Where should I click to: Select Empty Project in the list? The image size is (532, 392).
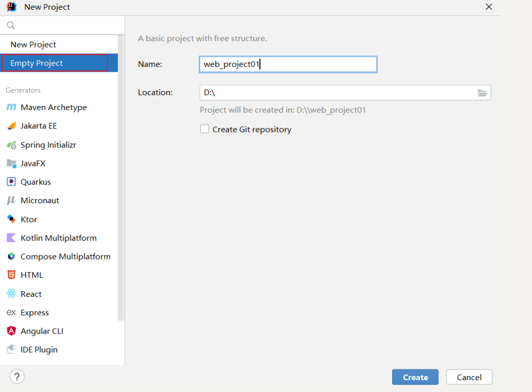click(37, 63)
